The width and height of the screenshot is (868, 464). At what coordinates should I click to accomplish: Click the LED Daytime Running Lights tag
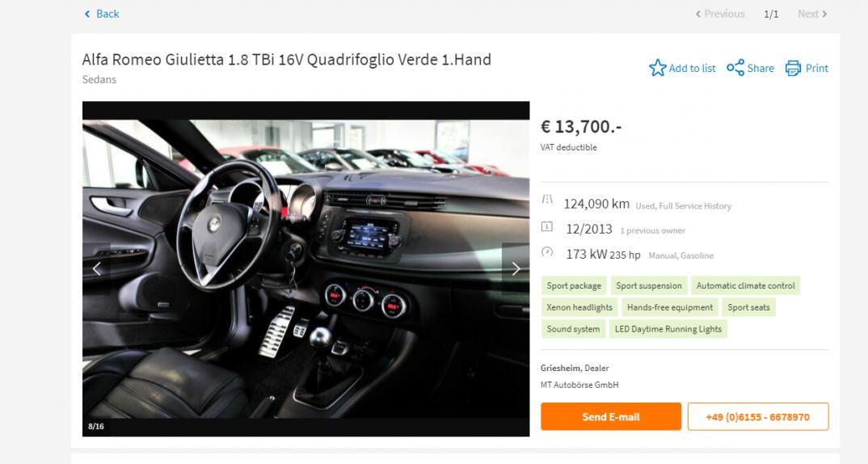pos(668,329)
